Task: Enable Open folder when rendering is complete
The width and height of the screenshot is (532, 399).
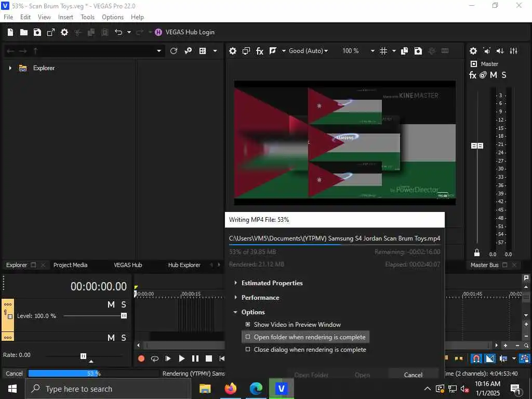Action: point(305,337)
